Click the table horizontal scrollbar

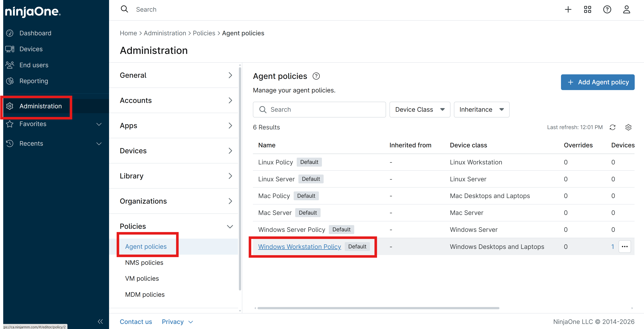378,308
